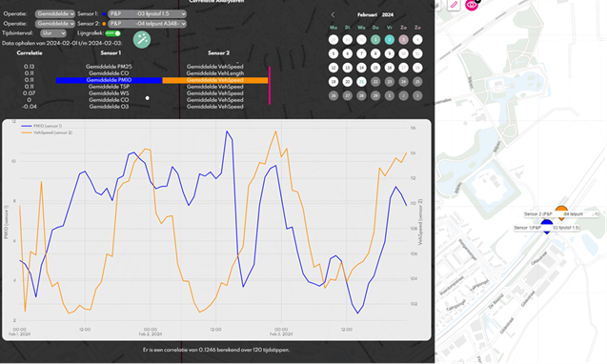Open the Tijdsinterval Uur dropdown
The height and width of the screenshot is (364, 607).
tap(53, 33)
